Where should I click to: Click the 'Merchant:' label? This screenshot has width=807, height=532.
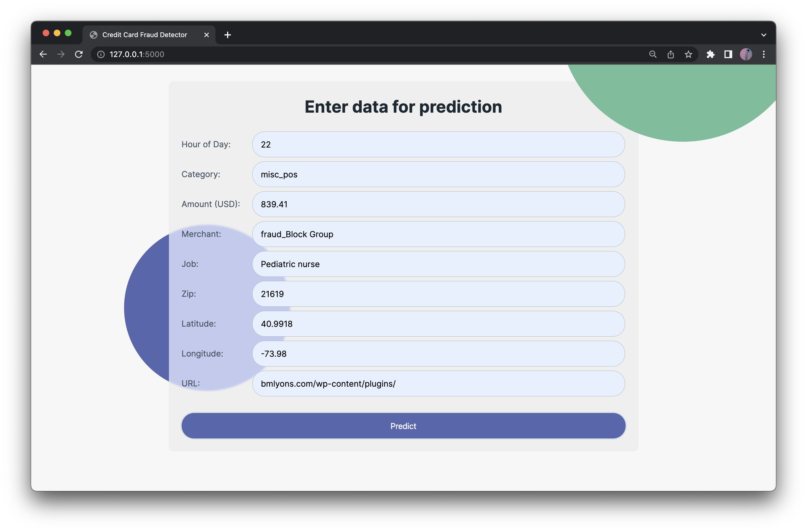(x=201, y=234)
